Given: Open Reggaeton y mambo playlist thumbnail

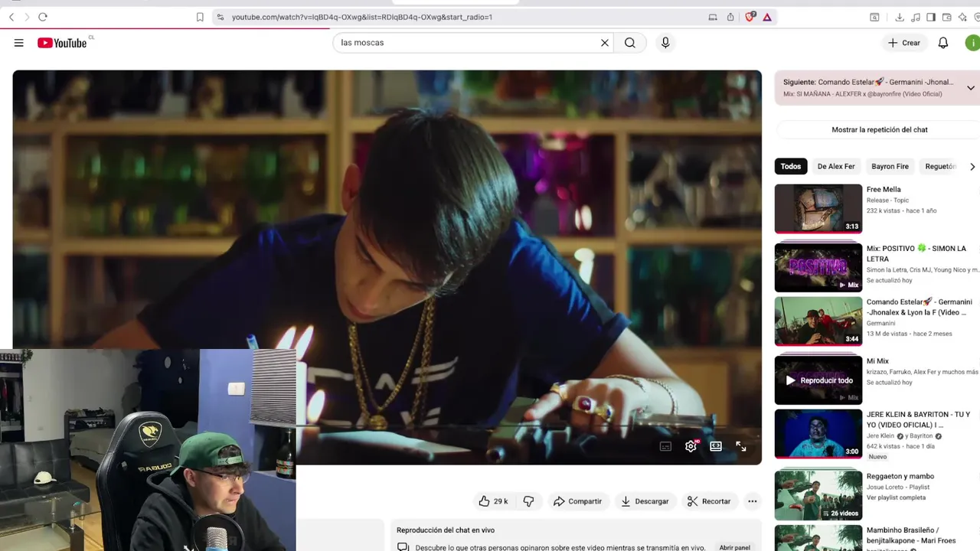Looking at the screenshot, I should [818, 495].
